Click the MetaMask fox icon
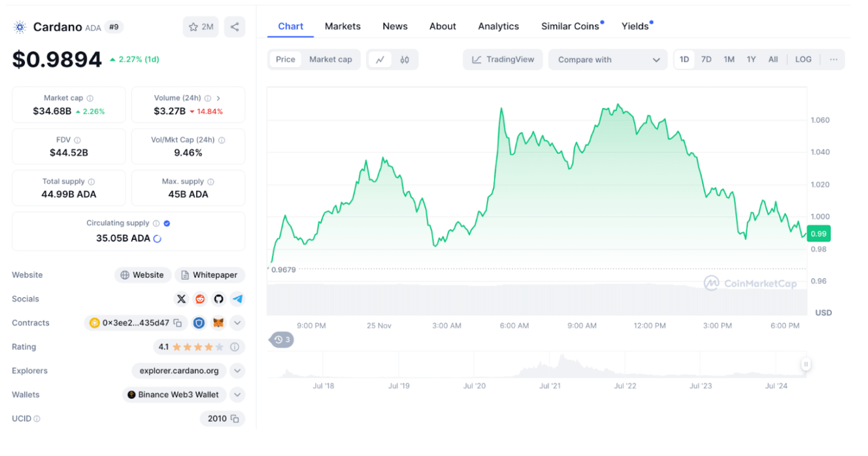868x456 pixels. [x=218, y=323]
